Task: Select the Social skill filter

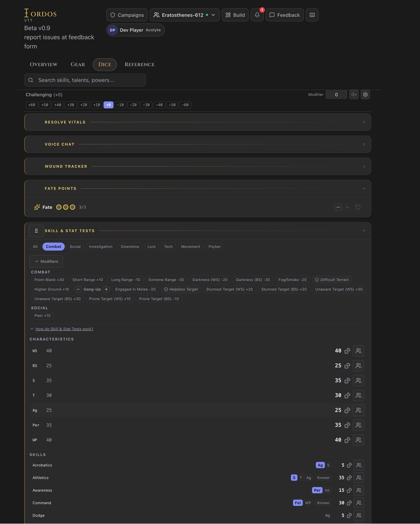Action: point(75,247)
